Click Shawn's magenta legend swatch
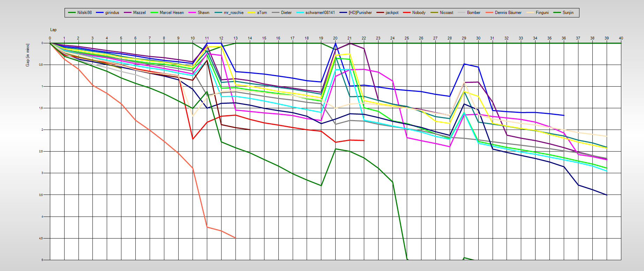Image resolution: width=644 pixels, height=271 pixels. (x=192, y=13)
